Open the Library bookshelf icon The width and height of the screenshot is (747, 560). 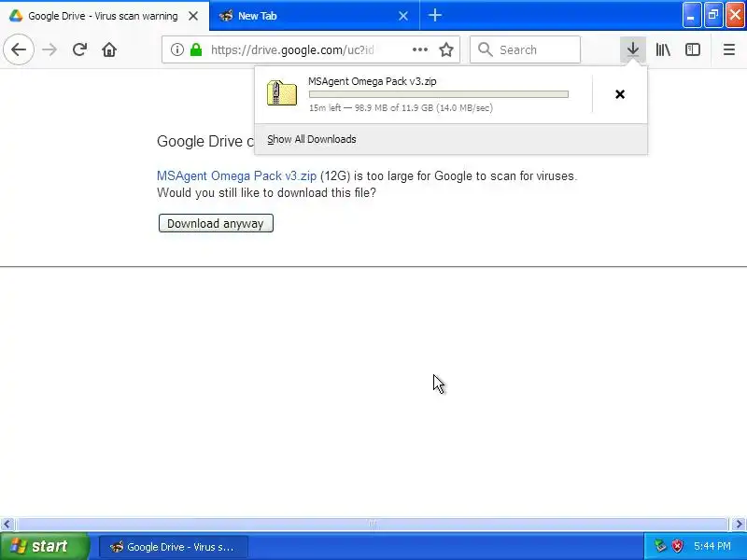[x=663, y=49]
